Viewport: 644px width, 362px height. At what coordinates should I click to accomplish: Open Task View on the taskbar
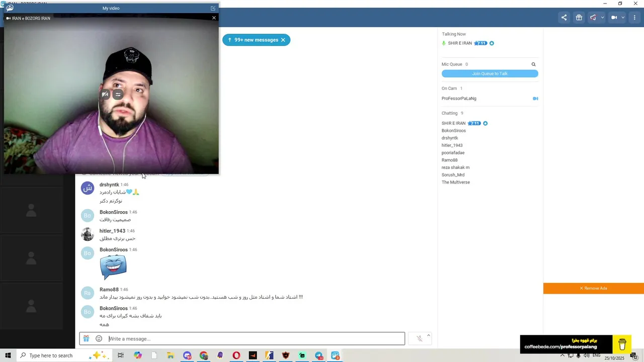121,355
